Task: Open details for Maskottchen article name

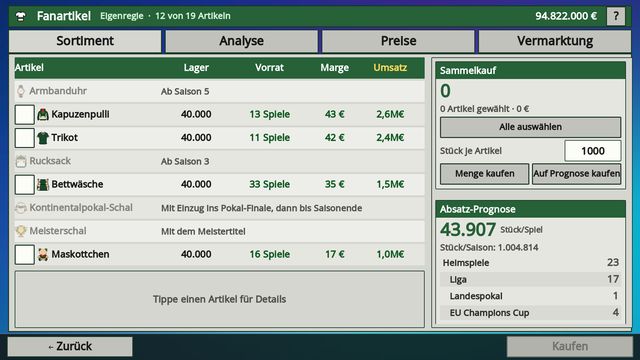Action: 80,254
